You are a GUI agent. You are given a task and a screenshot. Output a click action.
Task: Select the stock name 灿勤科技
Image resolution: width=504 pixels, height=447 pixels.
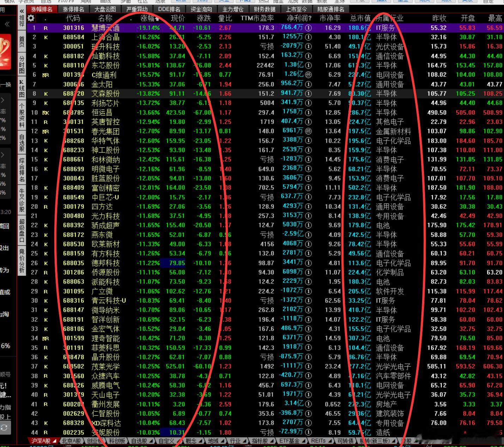pos(105,56)
